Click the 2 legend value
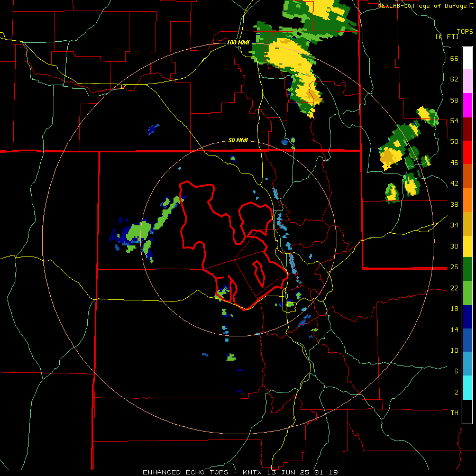Viewport: 476px width, 476px height. pos(456,392)
